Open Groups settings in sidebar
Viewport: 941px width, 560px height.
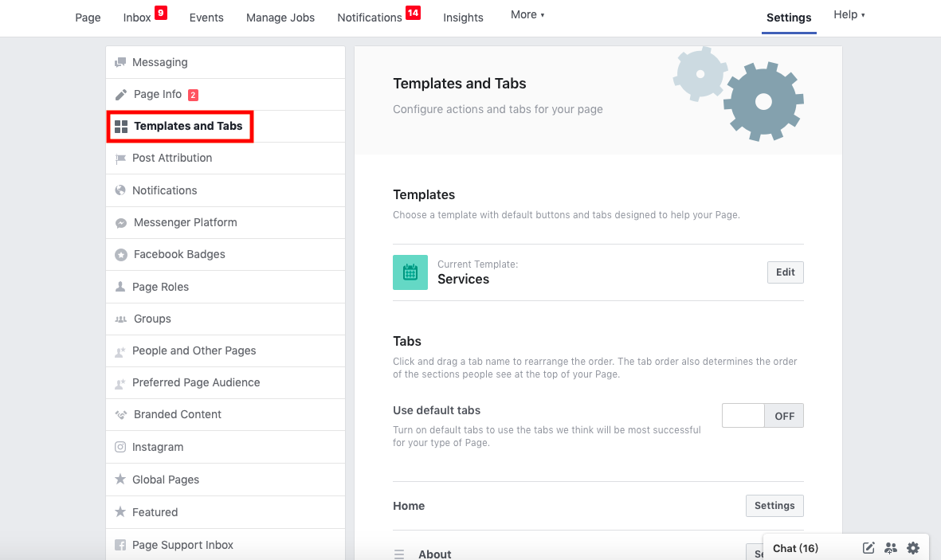tap(152, 319)
